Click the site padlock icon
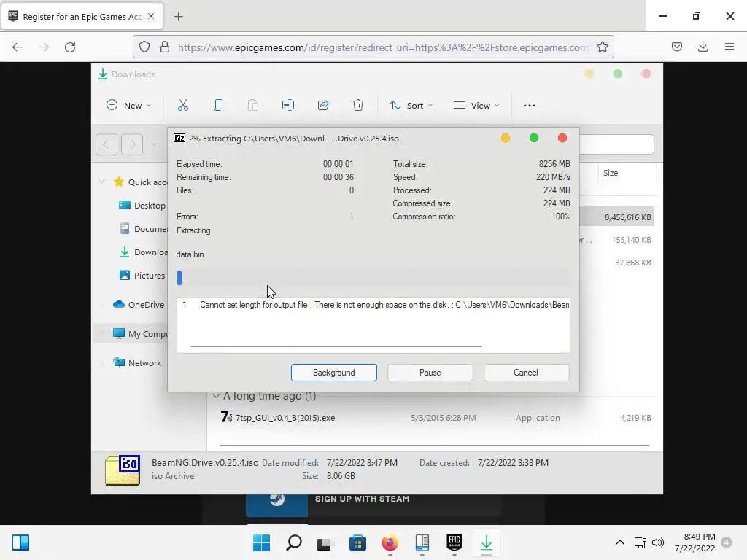747x560 pixels. 165,47
